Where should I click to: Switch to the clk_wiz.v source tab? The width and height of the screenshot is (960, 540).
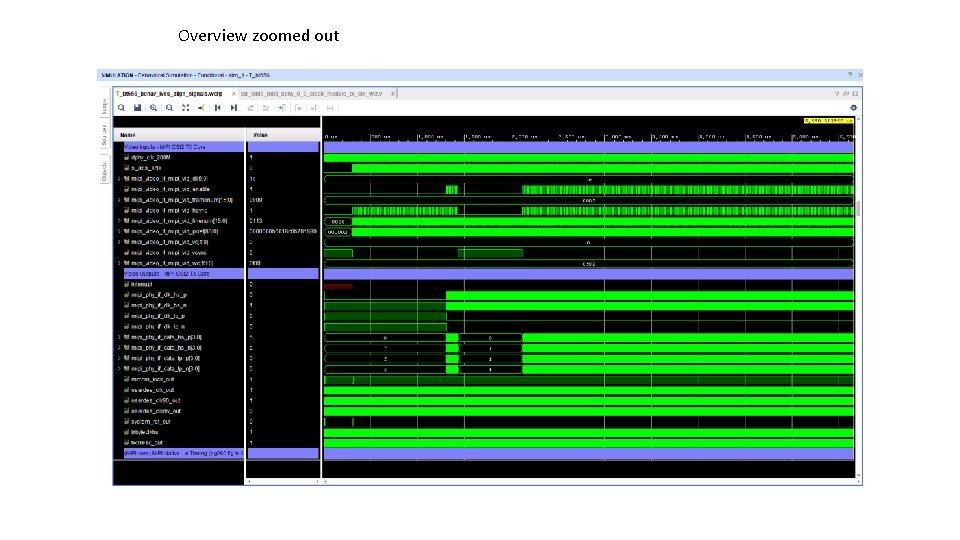point(311,94)
